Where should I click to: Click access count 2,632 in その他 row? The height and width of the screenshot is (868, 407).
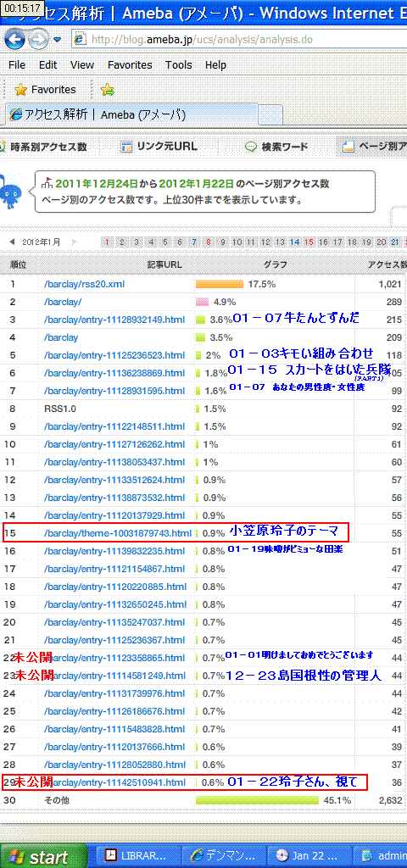[388, 800]
